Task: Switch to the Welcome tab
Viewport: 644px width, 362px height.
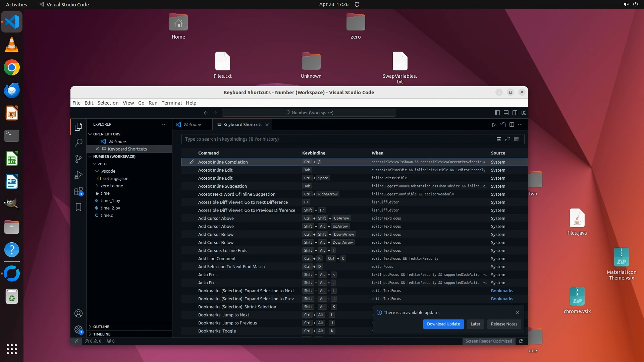Action: [192, 125]
